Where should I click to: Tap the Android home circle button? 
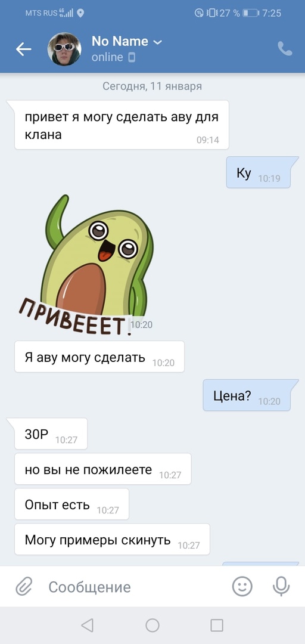(x=152, y=625)
